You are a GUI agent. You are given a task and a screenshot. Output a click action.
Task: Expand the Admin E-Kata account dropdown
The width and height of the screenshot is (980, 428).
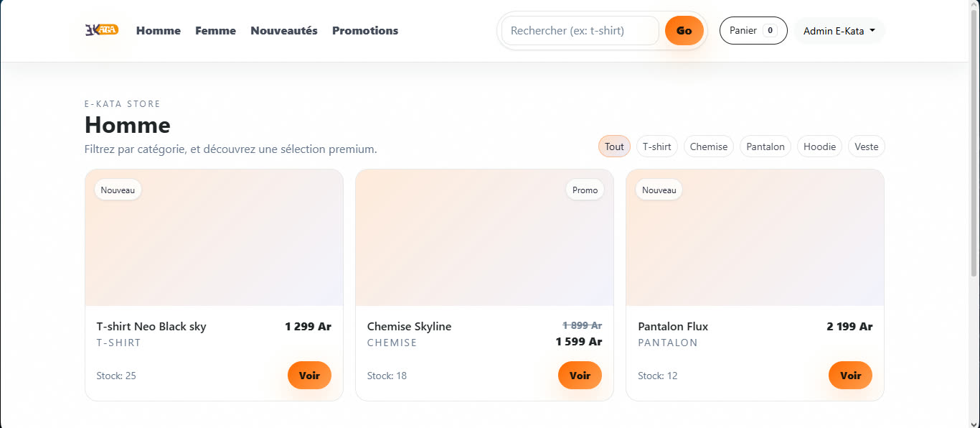(x=839, y=31)
